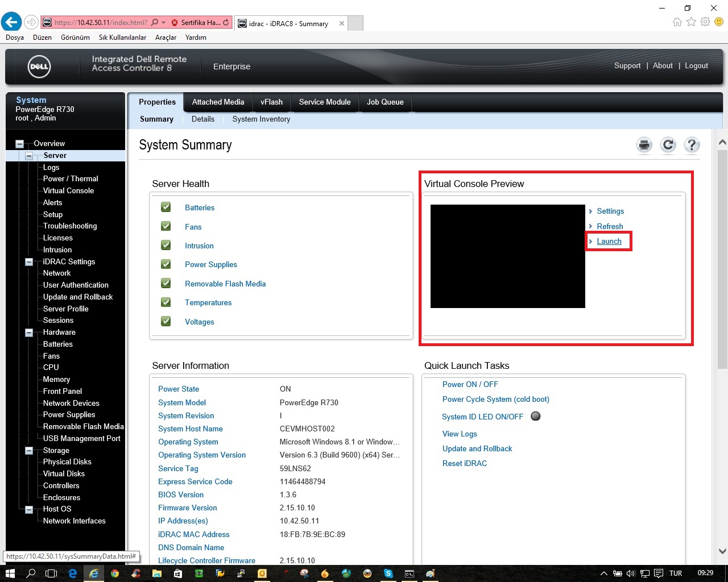The image size is (728, 582).
Task: Open Chrome from taskbar
Action: pos(115,573)
